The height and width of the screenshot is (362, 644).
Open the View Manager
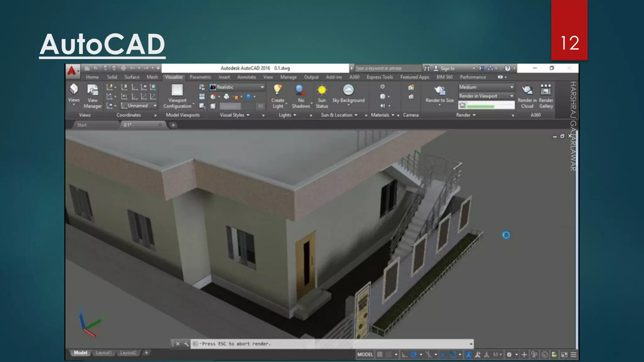(x=92, y=96)
